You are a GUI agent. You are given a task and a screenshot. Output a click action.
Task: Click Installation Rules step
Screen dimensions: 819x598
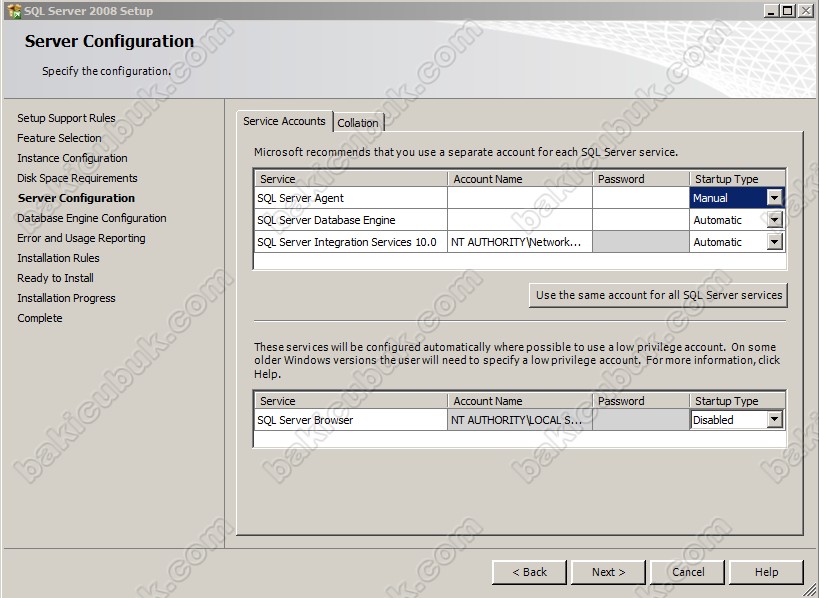pos(58,258)
